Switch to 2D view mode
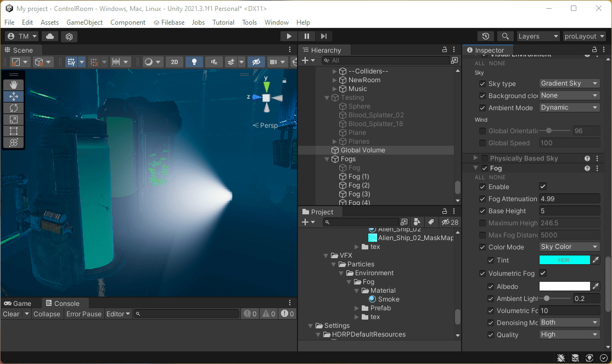This screenshot has height=364, width=612. tap(174, 61)
